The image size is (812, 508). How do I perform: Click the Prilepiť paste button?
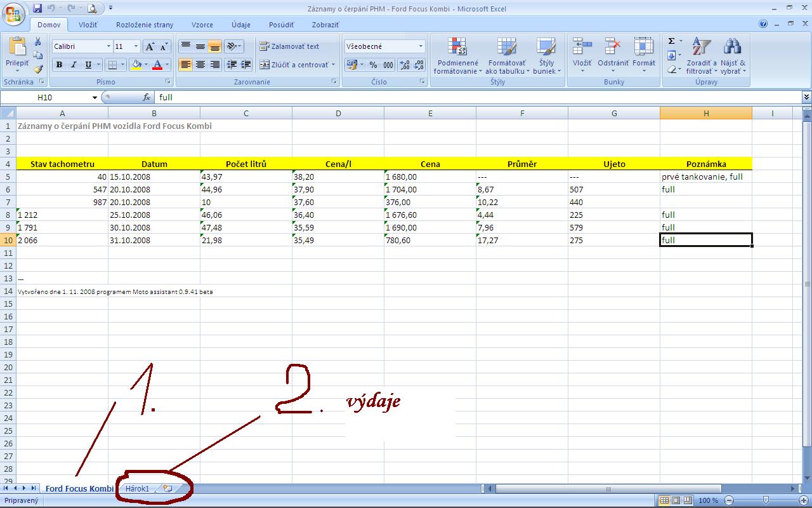[17, 54]
